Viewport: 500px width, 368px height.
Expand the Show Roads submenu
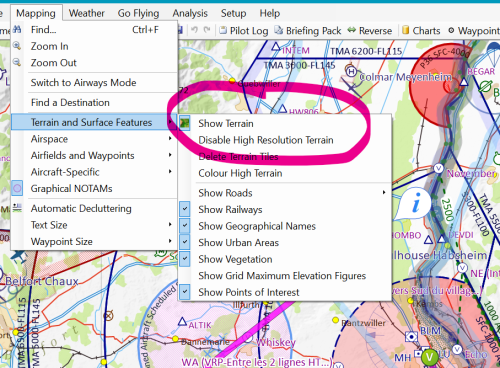285,193
